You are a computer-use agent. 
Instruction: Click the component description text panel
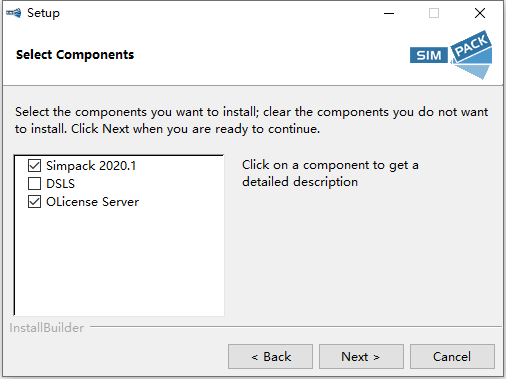click(330, 173)
